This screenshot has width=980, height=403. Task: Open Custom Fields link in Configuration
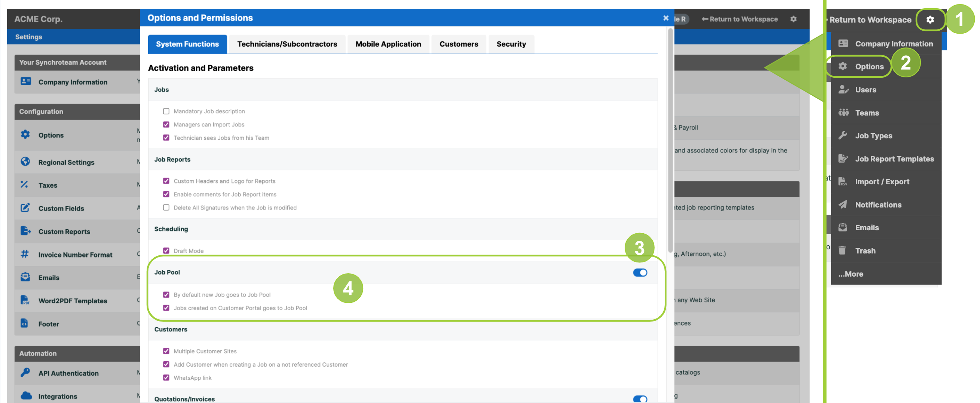coord(61,208)
